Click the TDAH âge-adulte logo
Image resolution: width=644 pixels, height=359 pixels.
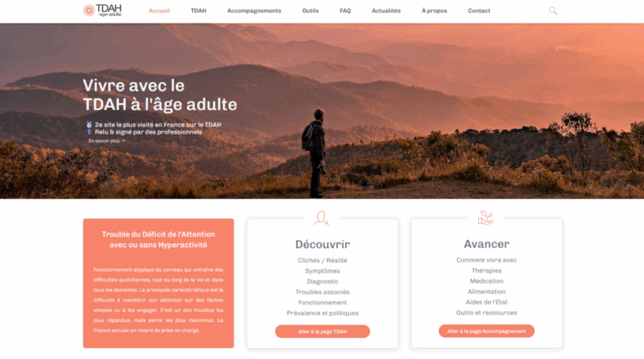pos(102,10)
